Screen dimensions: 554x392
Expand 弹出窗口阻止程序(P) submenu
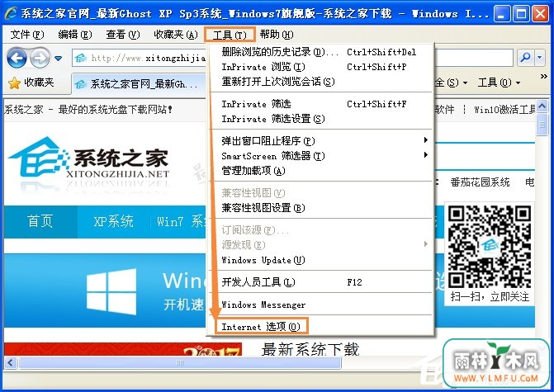320,141
